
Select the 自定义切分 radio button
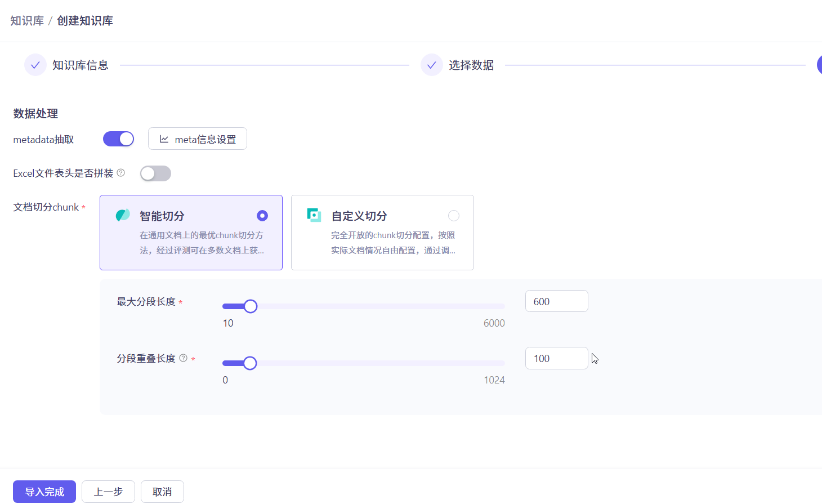pos(454,216)
